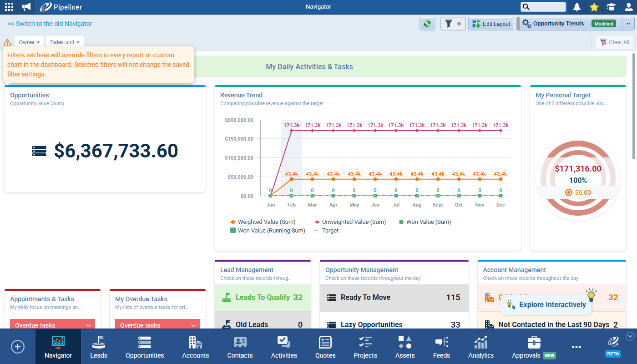Viewport: 637px width, 364px height.
Task: Click the favorites star icon
Action: [x=594, y=7]
